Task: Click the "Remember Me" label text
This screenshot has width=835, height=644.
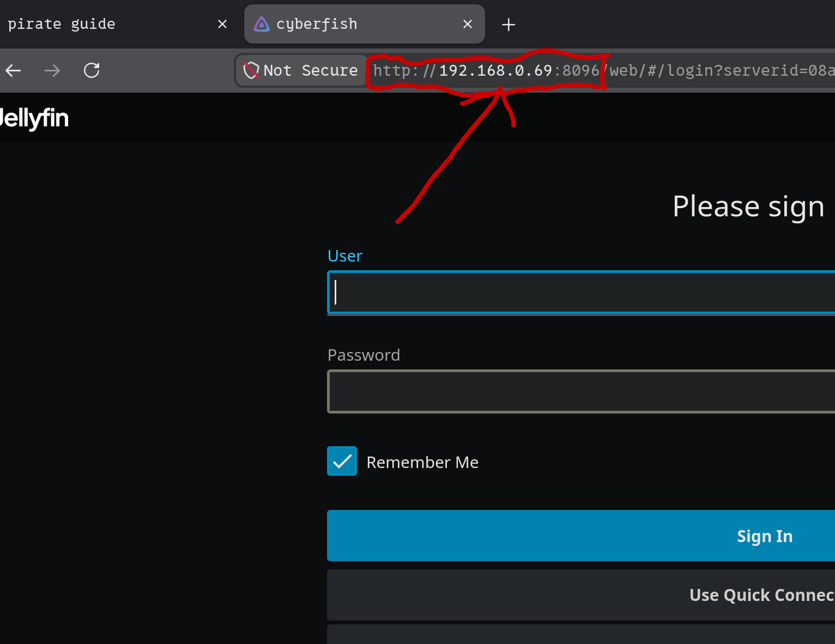Action: pyautogui.click(x=422, y=462)
